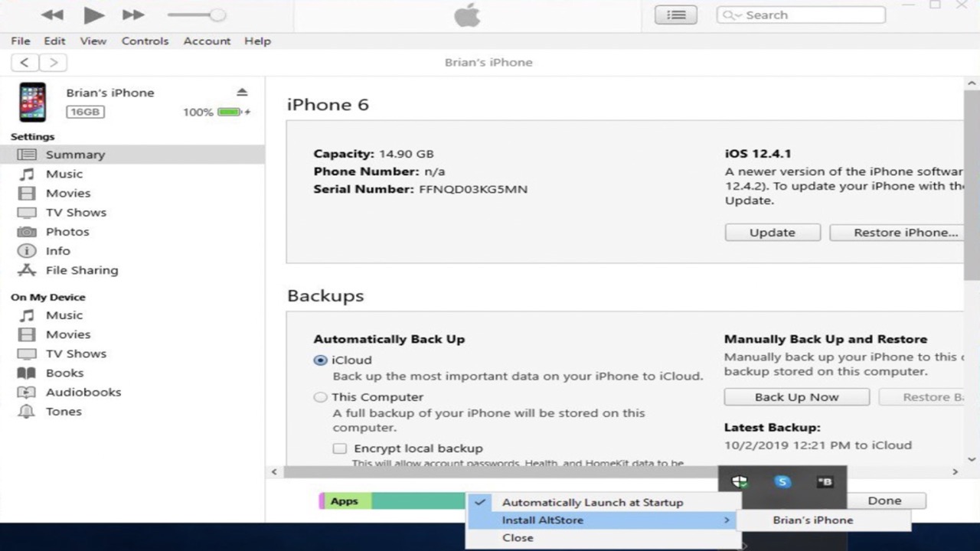
Task: Select This Computer backup option
Action: (x=320, y=397)
